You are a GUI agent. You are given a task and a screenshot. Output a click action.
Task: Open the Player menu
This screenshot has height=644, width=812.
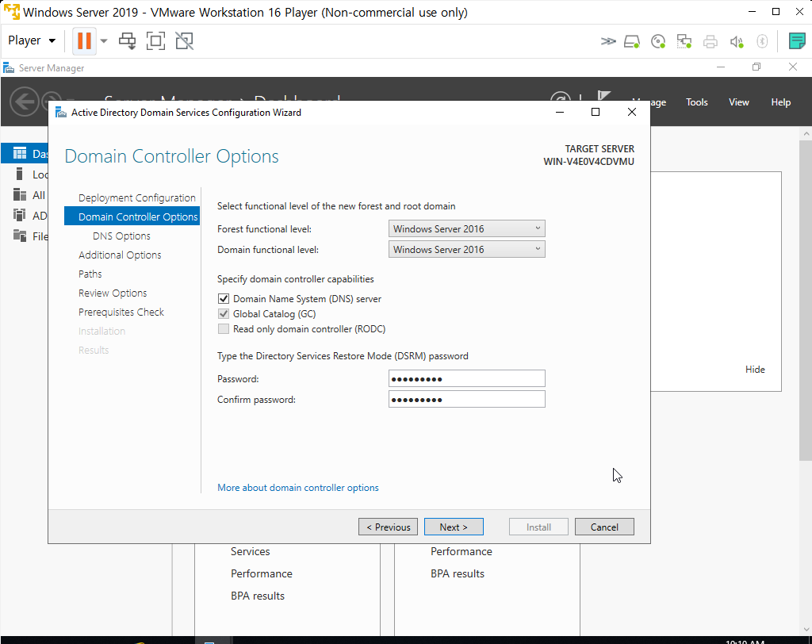(x=31, y=40)
